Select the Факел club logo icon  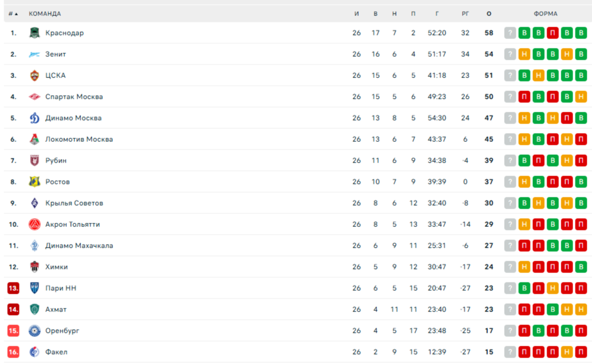(x=34, y=352)
